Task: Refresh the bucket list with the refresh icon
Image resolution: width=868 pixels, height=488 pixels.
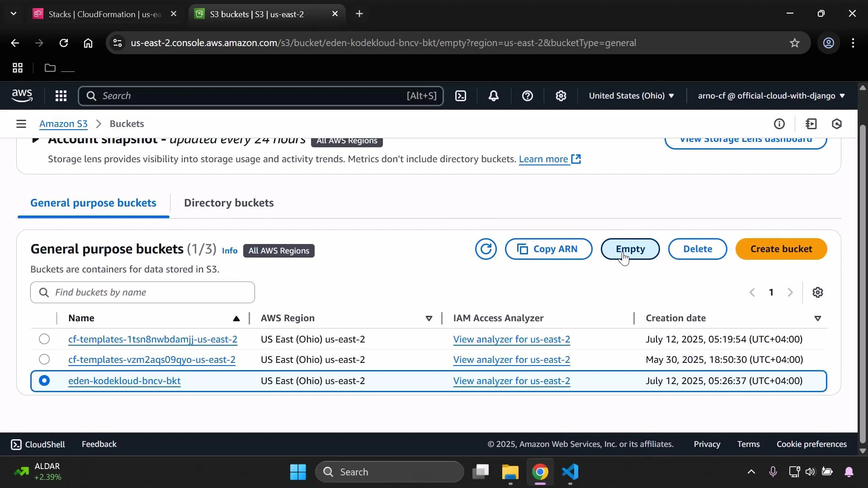Action: (486, 249)
